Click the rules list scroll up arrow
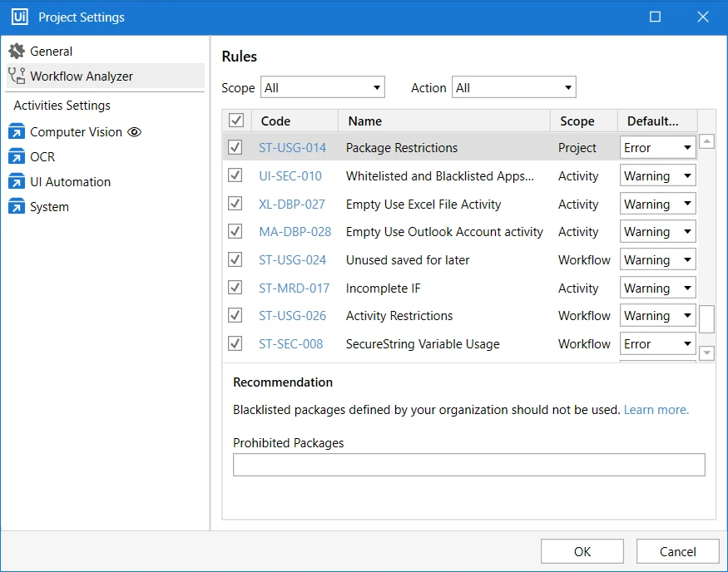This screenshot has height=572, width=728. [x=706, y=141]
